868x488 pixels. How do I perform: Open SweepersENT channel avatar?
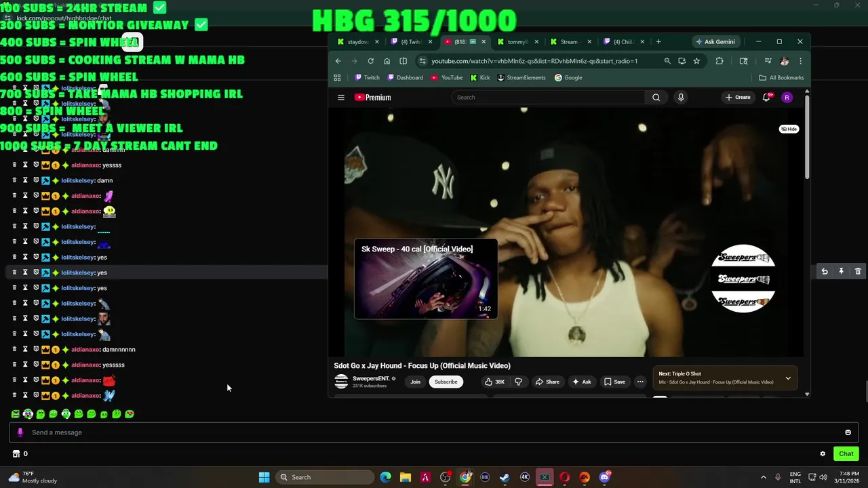341,382
